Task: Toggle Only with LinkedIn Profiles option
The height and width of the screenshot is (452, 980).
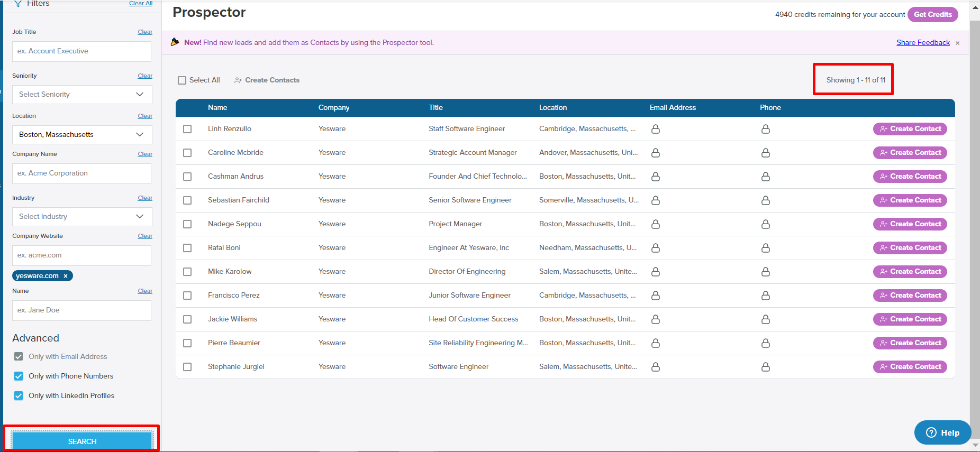Action: tap(19, 395)
